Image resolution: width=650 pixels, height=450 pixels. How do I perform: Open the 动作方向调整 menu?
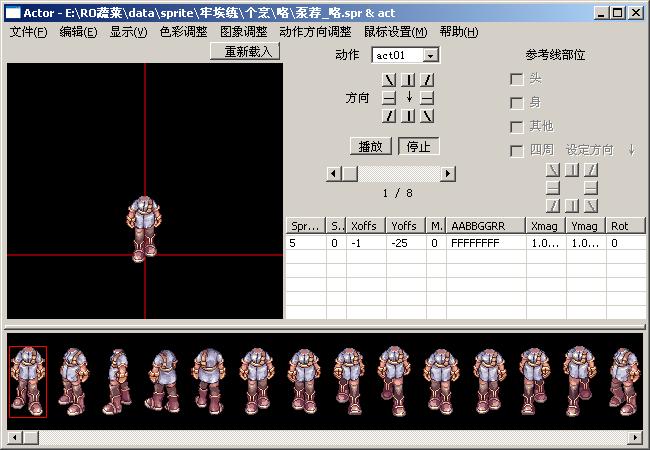coord(315,32)
